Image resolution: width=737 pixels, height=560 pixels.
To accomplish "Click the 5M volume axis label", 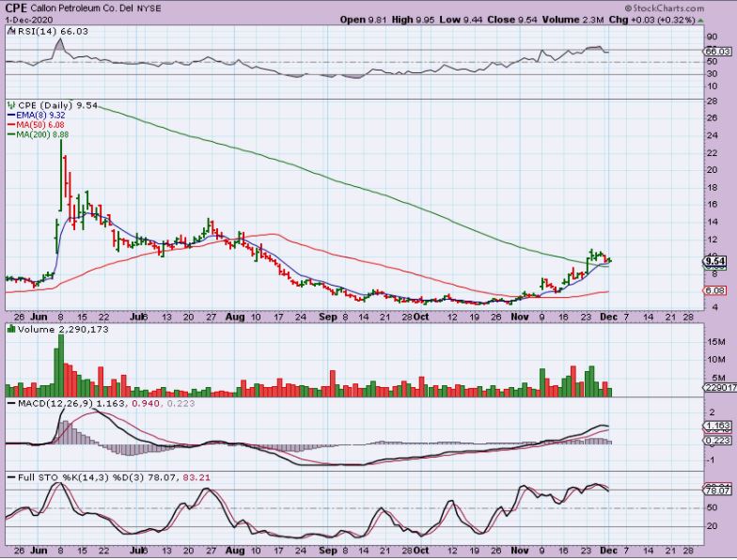I will pos(718,378).
